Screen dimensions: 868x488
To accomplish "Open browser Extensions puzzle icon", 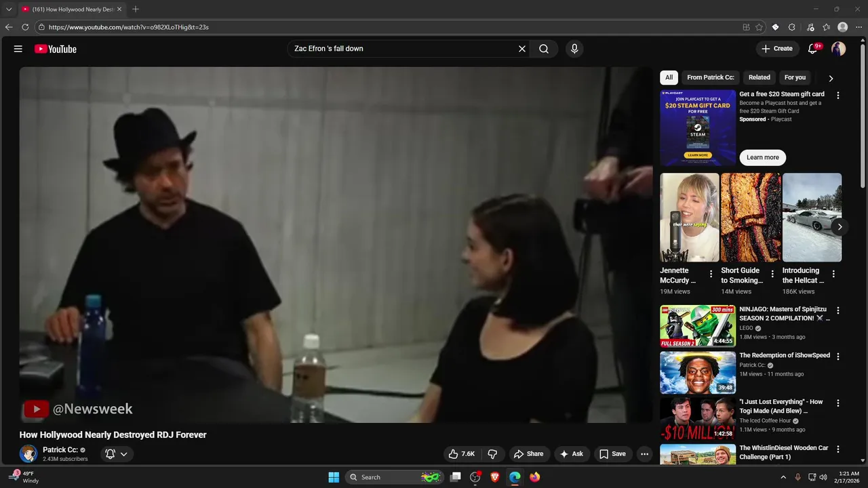I will (x=792, y=27).
